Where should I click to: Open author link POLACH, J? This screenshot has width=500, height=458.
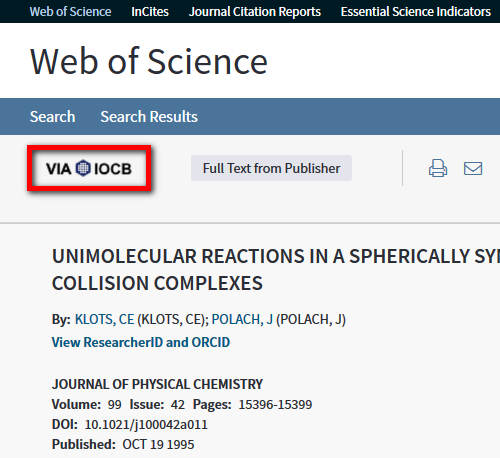[242, 319]
